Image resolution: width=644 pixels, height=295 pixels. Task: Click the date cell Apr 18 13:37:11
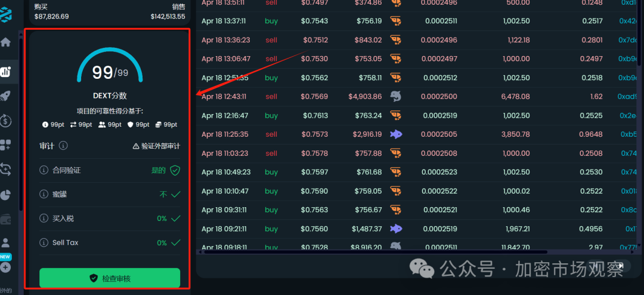[x=224, y=21]
